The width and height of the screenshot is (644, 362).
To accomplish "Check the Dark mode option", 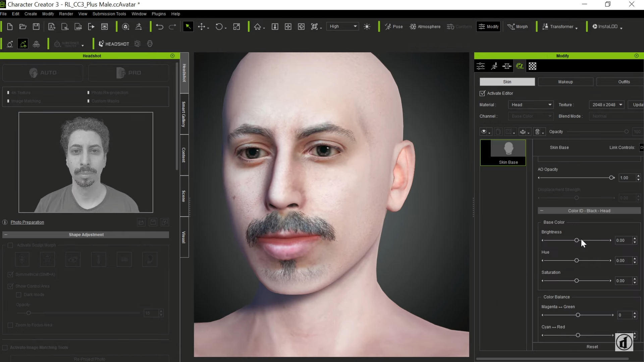I will [19, 295].
